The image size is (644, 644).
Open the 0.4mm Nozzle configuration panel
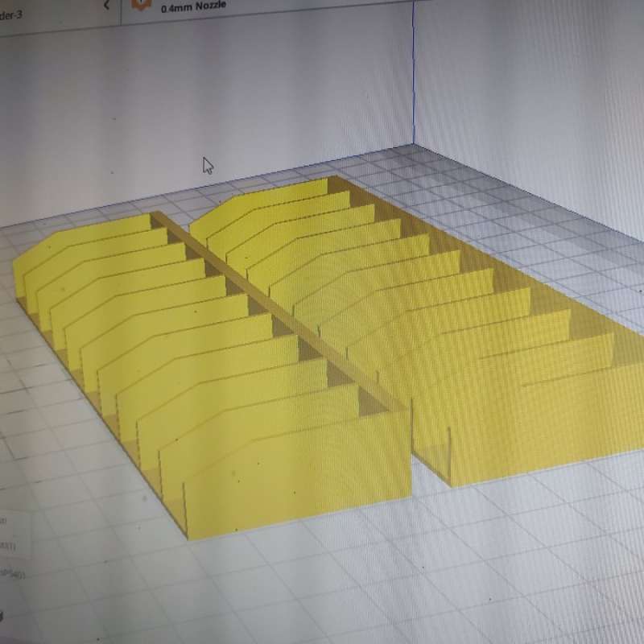point(193,6)
